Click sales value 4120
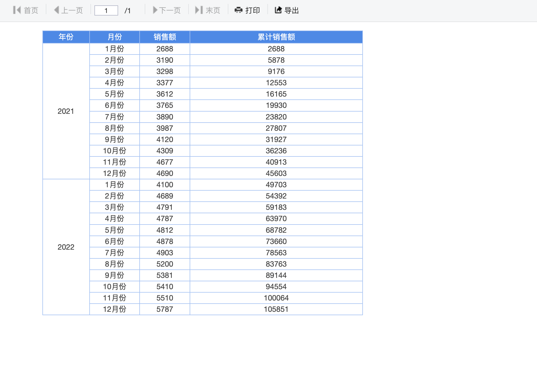Screen dimensions: 537x392 tap(165, 140)
